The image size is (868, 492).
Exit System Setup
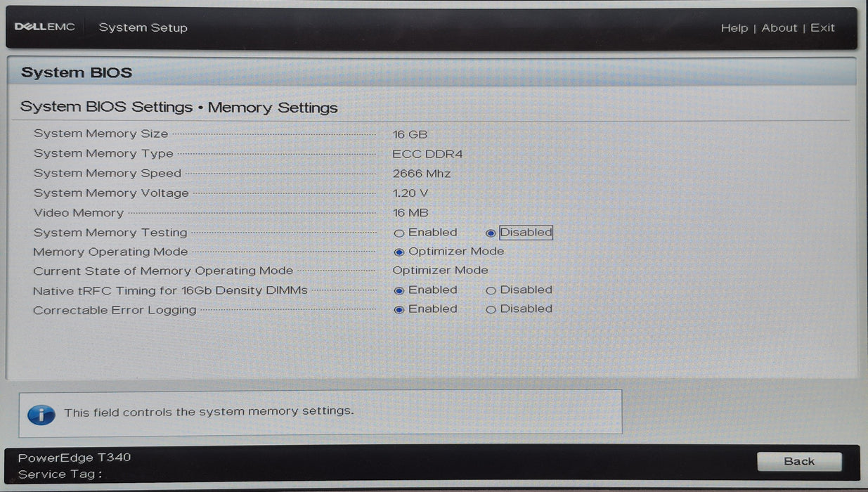823,27
